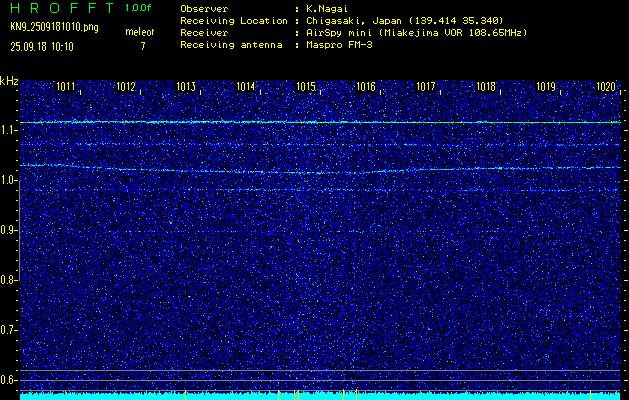This screenshot has width=629, height=400.
Task: Select the meteor count value 7
Action: (x=143, y=46)
